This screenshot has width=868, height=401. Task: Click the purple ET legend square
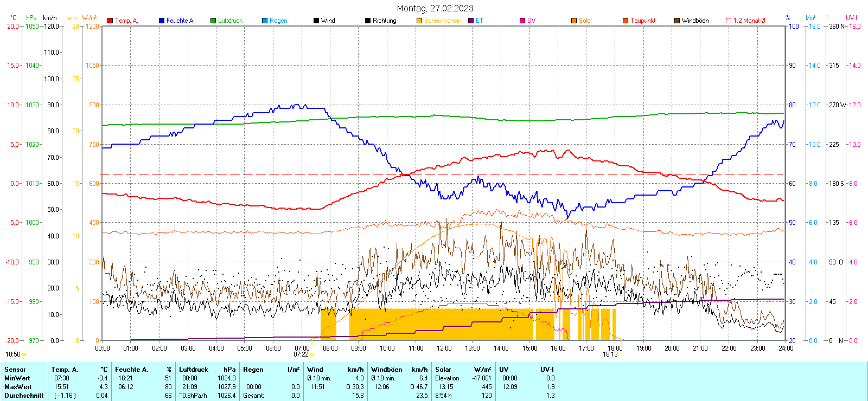click(x=471, y=21)
